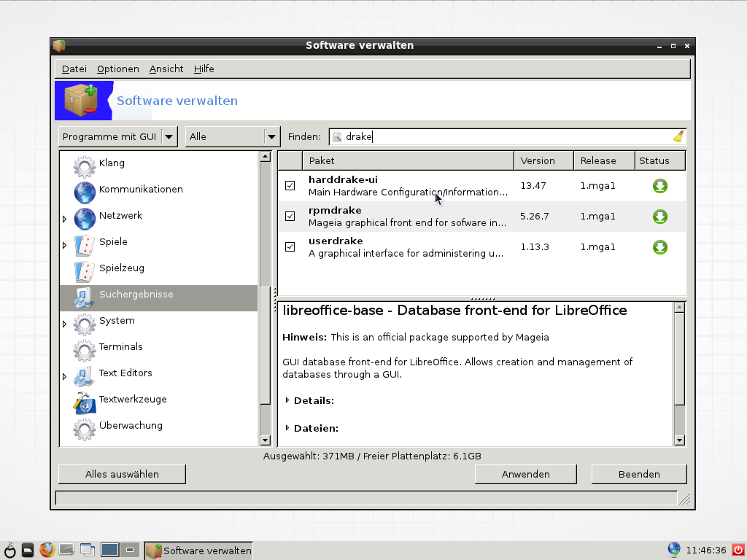Sort by the Version column header
The height and width of the screenshot is (560, 747).
tap(543, 160)
